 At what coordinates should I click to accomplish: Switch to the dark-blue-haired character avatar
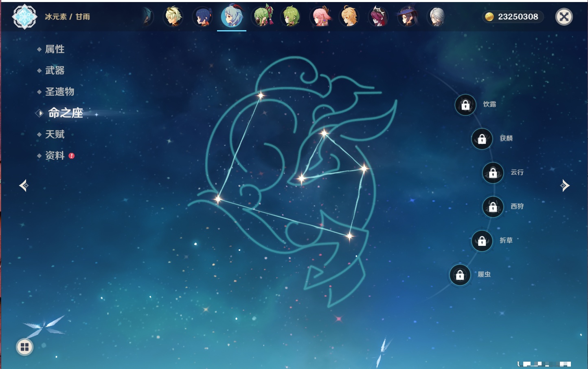[202, 17]
